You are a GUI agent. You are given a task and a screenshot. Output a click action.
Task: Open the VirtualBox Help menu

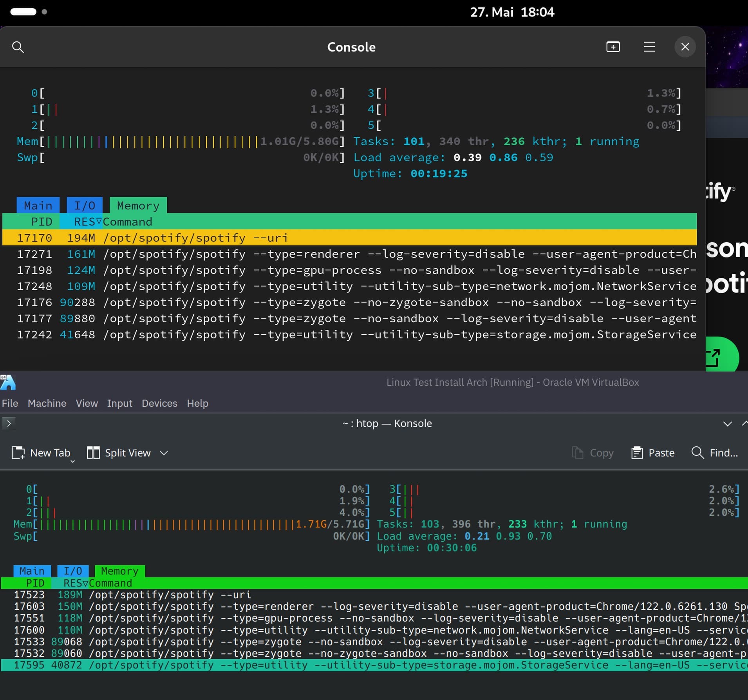197,403
